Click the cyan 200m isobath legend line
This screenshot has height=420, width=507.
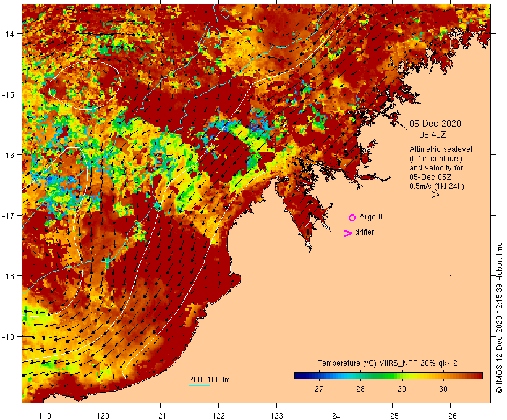pyautogui.click(x=200, y=385)
